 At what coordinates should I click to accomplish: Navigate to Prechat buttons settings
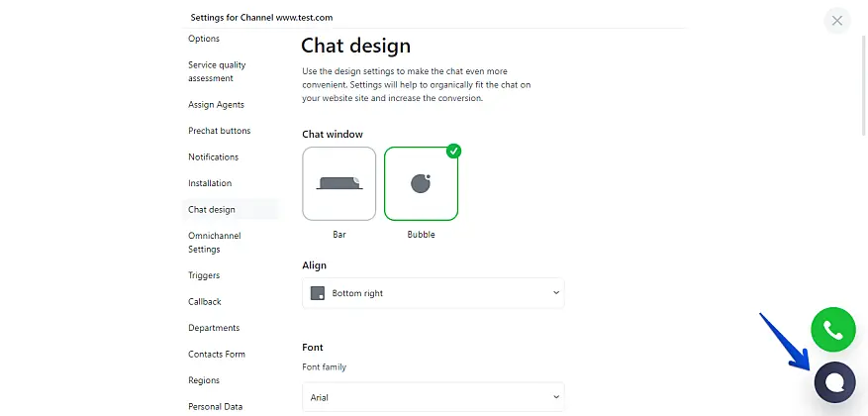point(219,131)
